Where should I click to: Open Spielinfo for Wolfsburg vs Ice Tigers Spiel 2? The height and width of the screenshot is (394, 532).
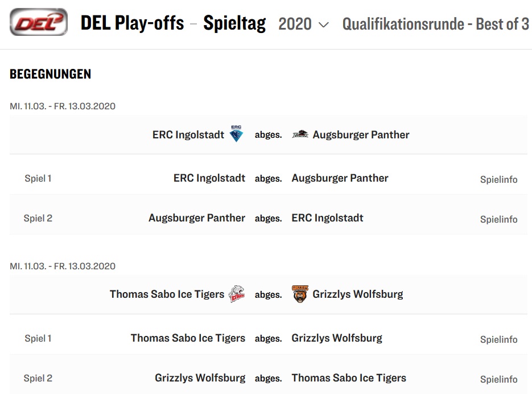[x=498, y=379]
